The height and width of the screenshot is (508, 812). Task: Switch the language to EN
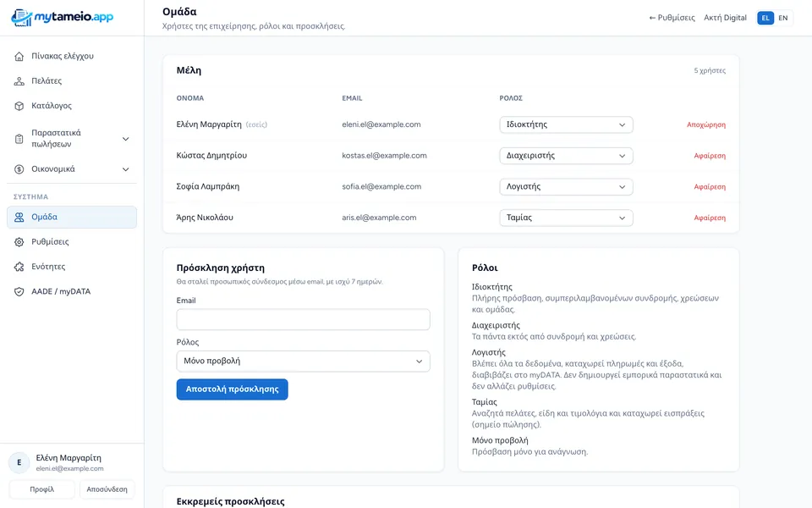783,18
